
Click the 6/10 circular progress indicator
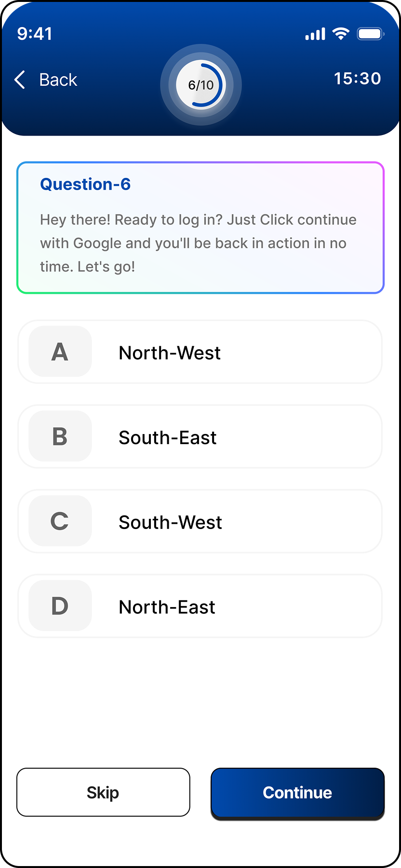(201, 85)
